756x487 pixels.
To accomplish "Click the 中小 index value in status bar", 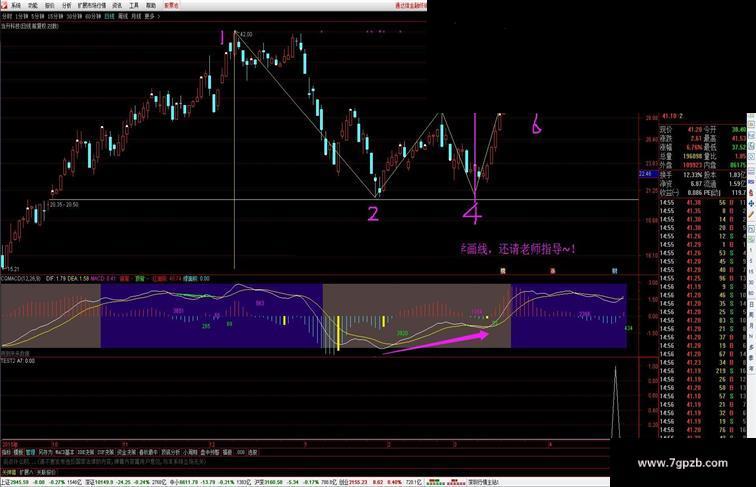I will pyautogui.click(x=189, y=482).
